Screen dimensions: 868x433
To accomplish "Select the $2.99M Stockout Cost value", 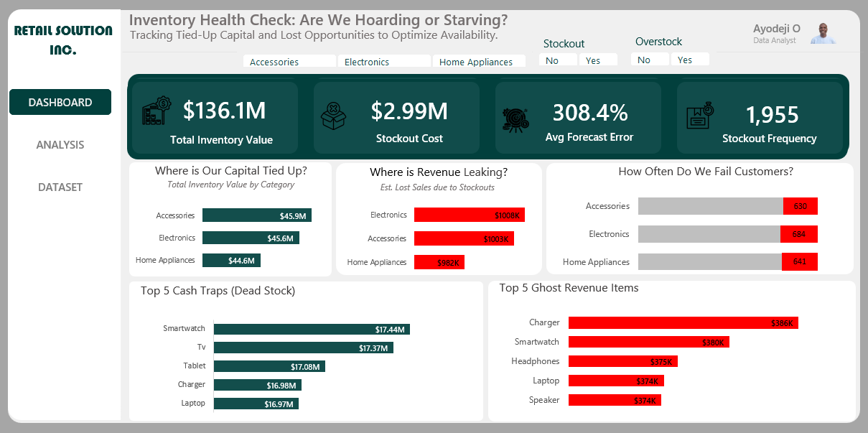I will click(409, 111).
